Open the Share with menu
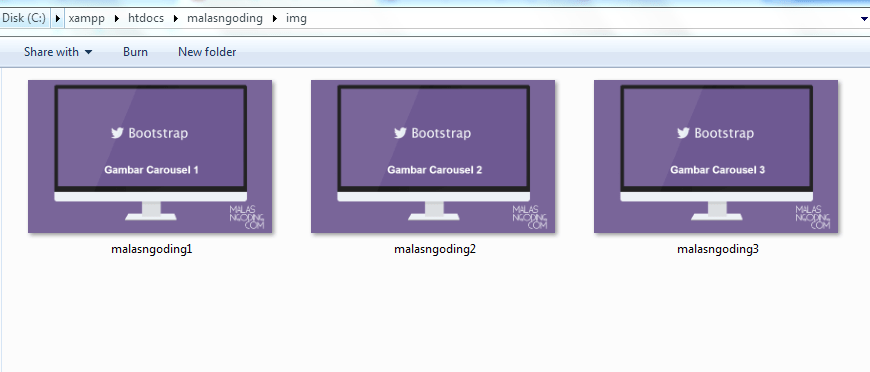 pos(58,52)
